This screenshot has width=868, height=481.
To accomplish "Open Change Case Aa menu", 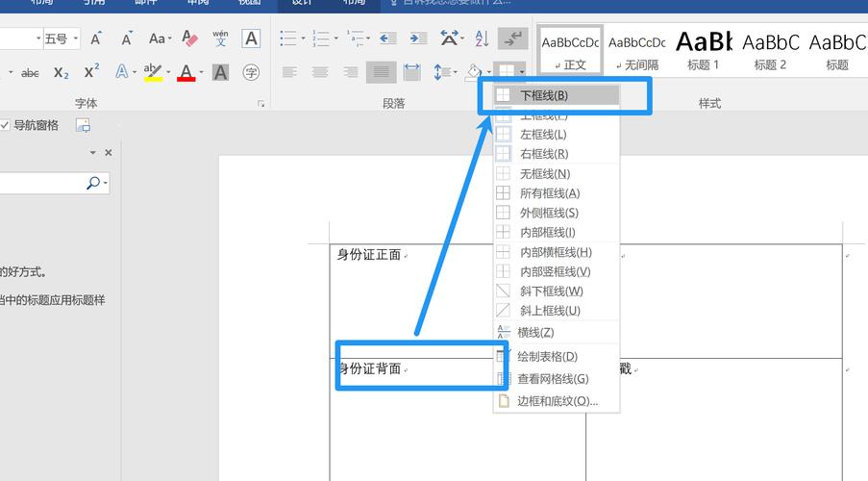I will (160, 38).
